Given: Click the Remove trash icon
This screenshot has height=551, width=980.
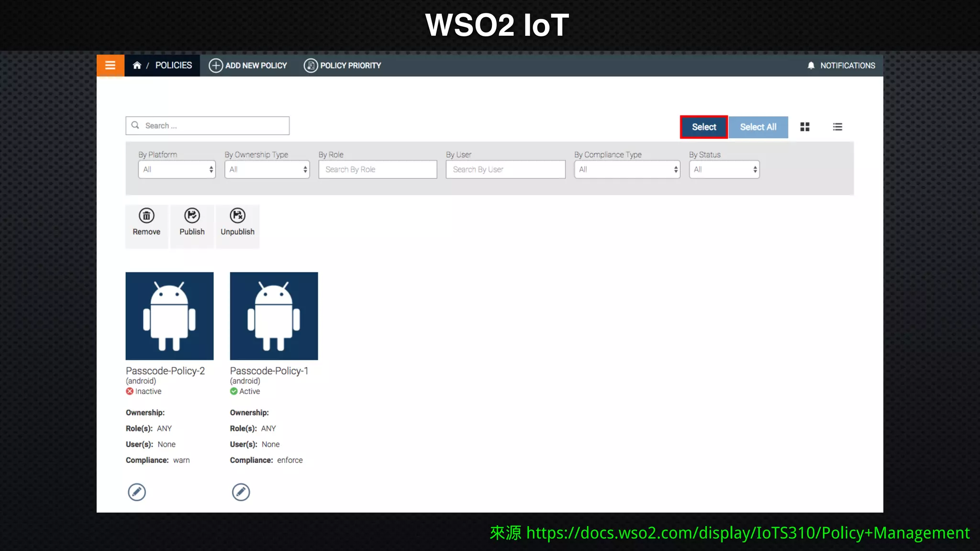Looking at the screenshot, I should tap(146, 216).
